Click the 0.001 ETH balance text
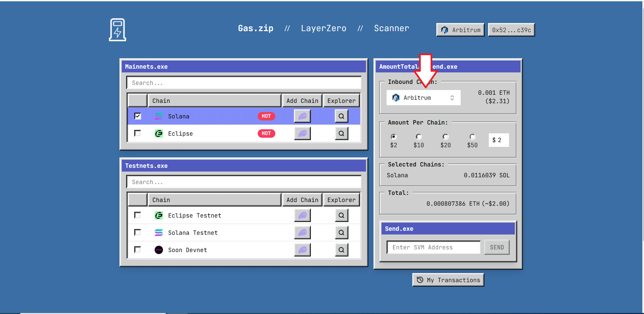Image resolution: width=644 pixels, height=314 pixels. [x=493, y=93]
